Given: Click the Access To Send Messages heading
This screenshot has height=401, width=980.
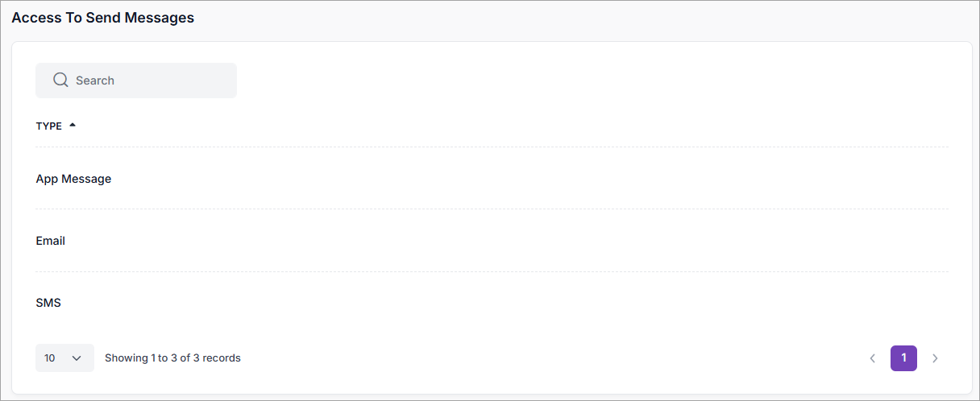Looking at the screenshot, I should pyautogui.click(x=102, y=18).
